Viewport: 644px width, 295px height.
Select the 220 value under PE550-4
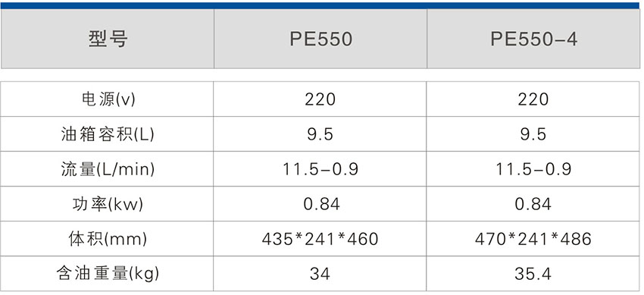[x=533, y=99]
